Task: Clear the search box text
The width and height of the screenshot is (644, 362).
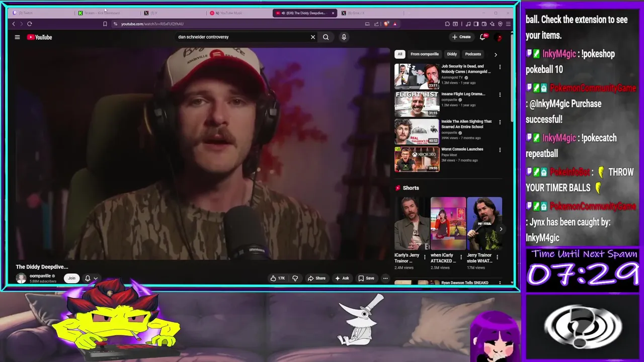Action: point(313,37)
